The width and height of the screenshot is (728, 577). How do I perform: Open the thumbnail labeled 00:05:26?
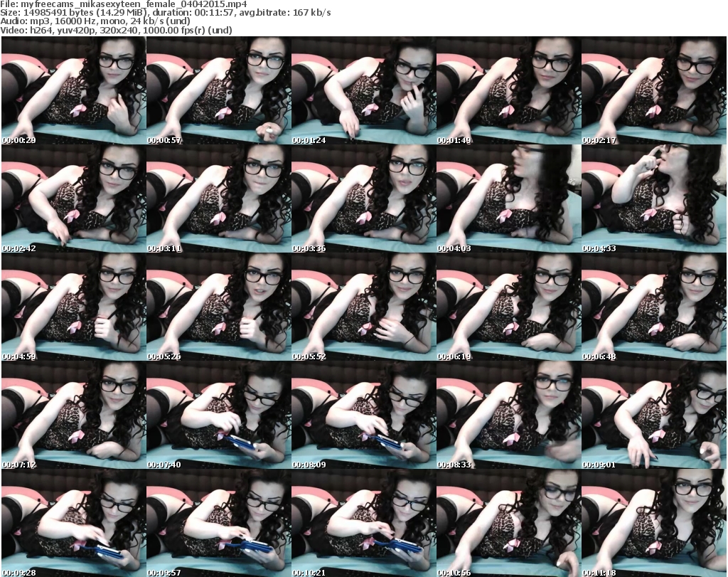click(218, 307)
